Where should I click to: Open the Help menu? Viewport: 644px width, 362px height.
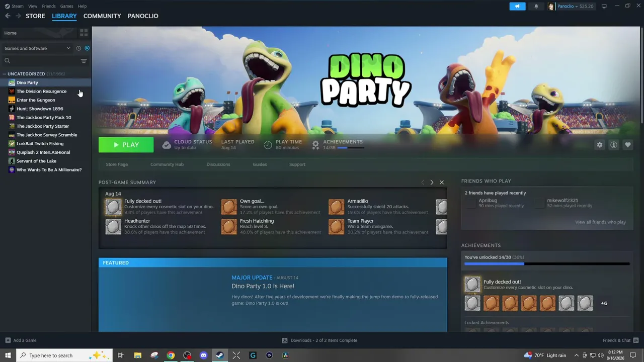point(83,6)
